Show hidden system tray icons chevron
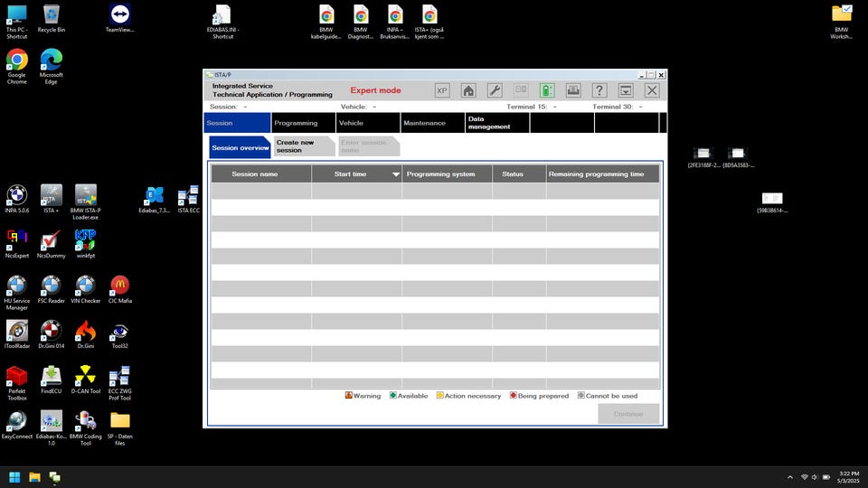The width and height of the screenshot is (868, 488). tap(790, 477)
